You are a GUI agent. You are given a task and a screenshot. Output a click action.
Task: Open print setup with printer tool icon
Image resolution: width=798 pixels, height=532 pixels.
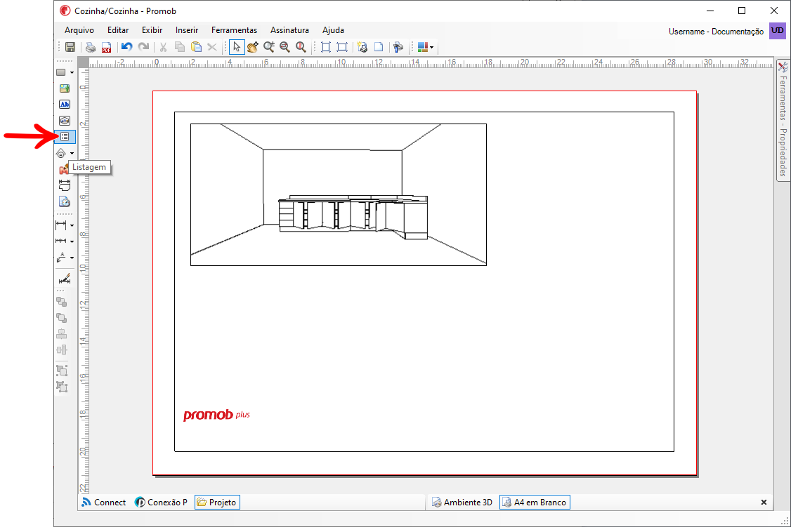398,47
